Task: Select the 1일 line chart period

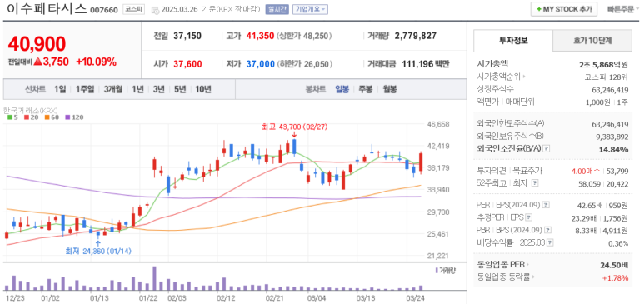Action: click(59, 89)
